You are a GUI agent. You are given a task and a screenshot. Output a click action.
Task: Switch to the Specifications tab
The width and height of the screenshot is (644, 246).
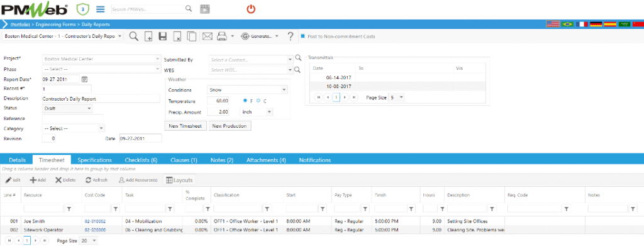(x=94, y=160)
